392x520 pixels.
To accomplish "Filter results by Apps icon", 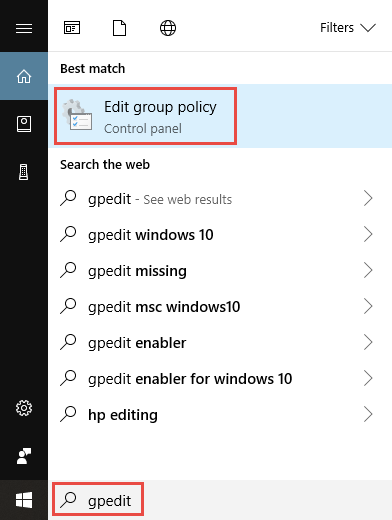I will [x=72, y=28].
